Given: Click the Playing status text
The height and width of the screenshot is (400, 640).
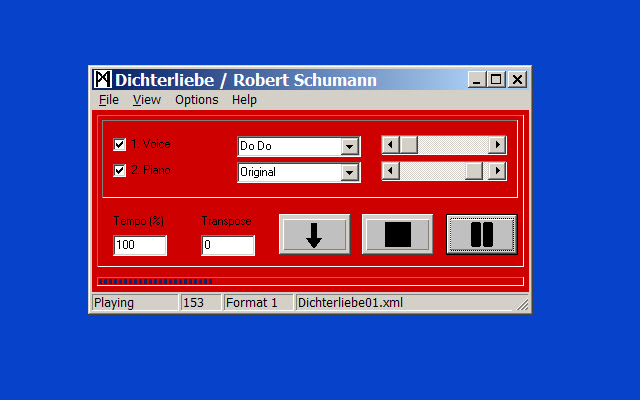Looking at the screenshot, I should 114,303.
